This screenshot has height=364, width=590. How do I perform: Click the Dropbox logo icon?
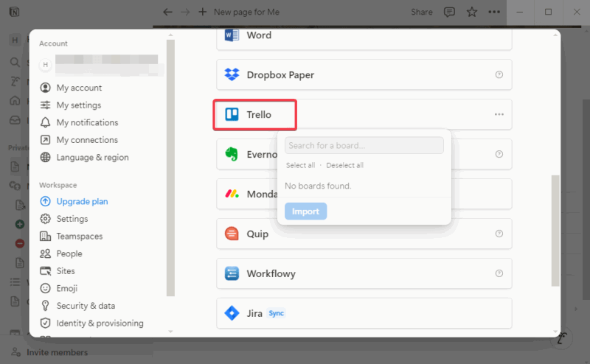pos(232,74)
